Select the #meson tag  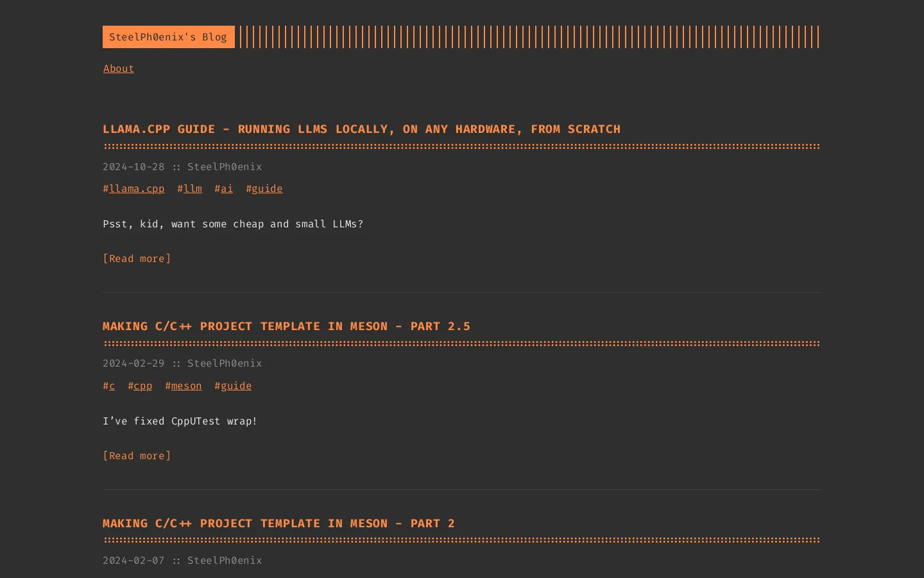coord(186,386)
